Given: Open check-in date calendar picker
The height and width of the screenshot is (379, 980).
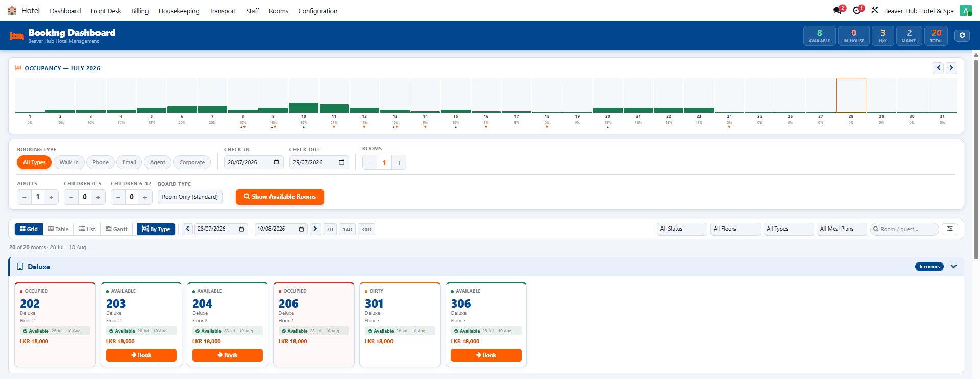Looking at the screenshot, I should [x=276, y=162].
